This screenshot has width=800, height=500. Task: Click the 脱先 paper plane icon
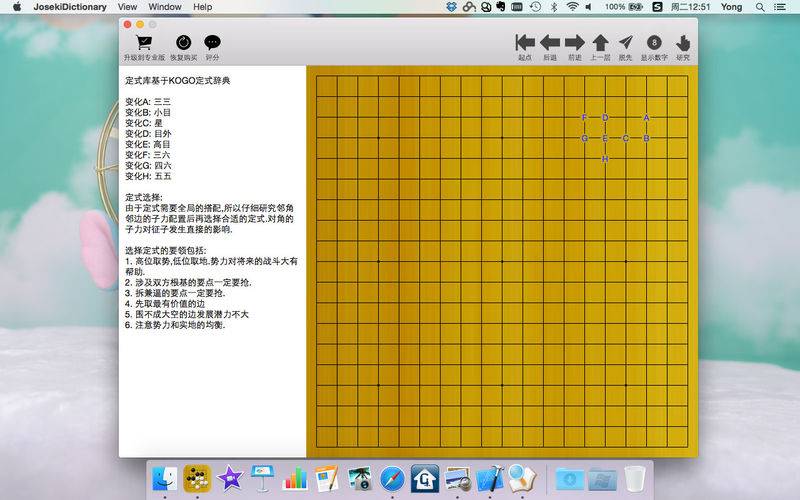[x=626, y=43]
